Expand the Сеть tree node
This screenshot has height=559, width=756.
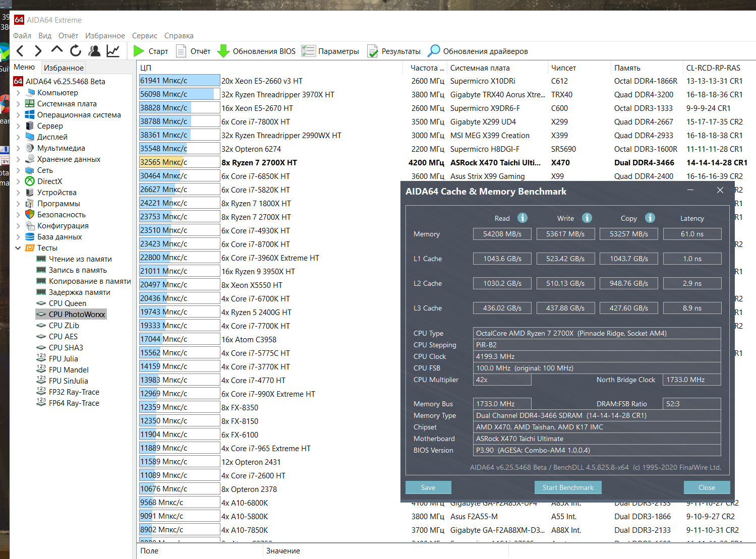pos(18,170)
